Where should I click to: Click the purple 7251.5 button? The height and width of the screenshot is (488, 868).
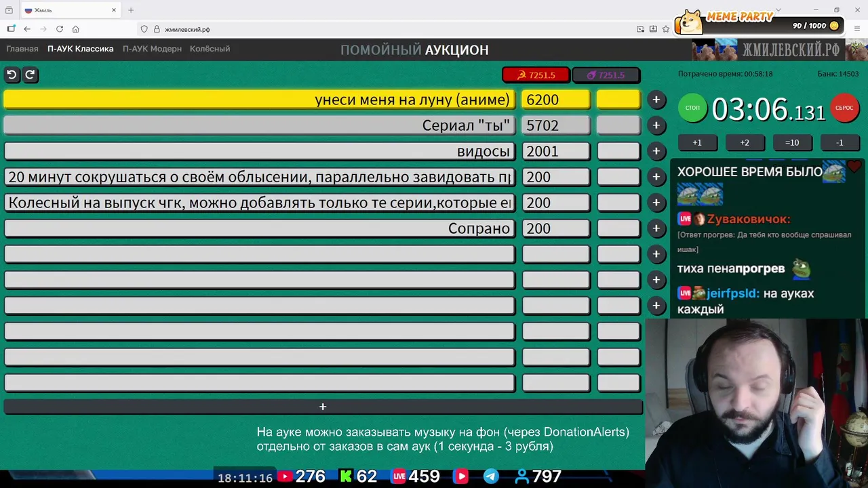pyautogui.click(x=606, y=75)
